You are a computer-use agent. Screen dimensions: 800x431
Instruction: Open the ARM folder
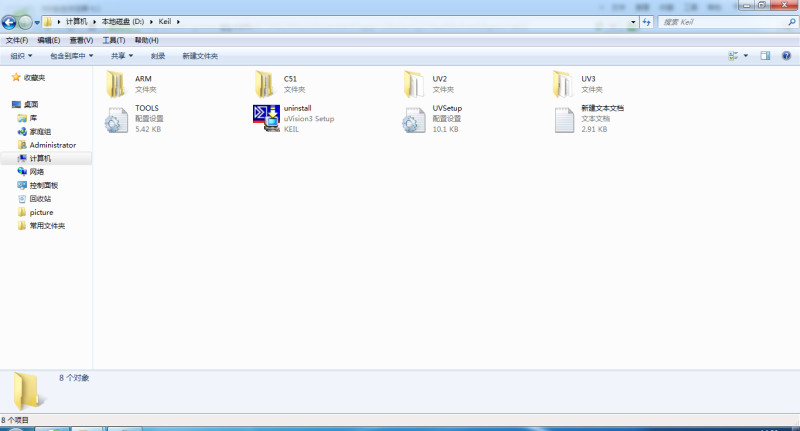(117, 83)
